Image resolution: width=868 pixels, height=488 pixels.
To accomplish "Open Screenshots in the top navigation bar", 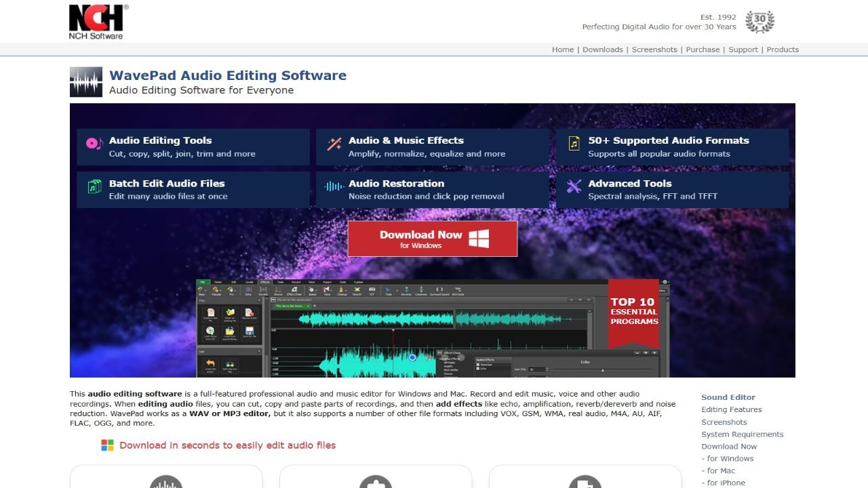I will pos(654,49).
